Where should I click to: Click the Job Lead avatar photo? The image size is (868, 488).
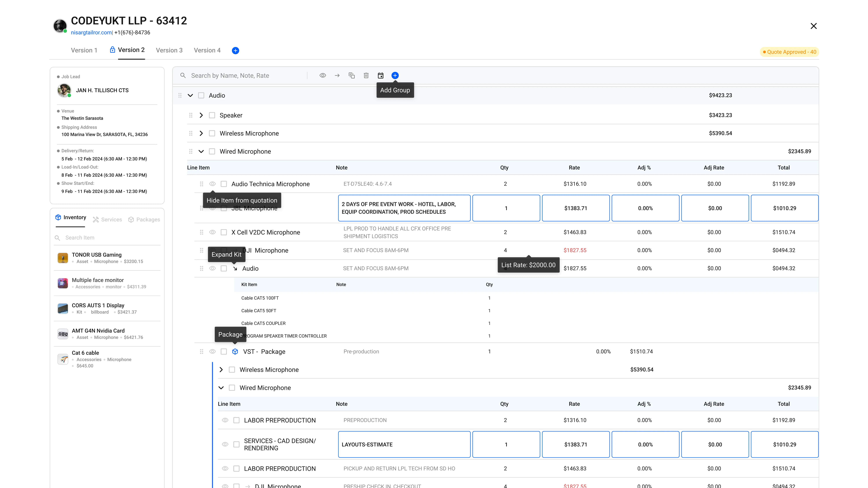64,90
